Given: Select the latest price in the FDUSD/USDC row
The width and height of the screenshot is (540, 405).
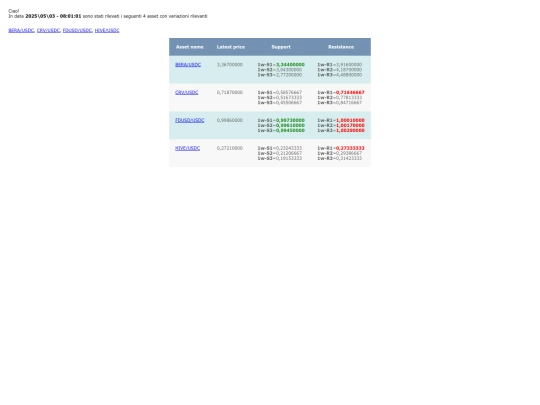Looking at the screenshot, I should tap(230, 120).
